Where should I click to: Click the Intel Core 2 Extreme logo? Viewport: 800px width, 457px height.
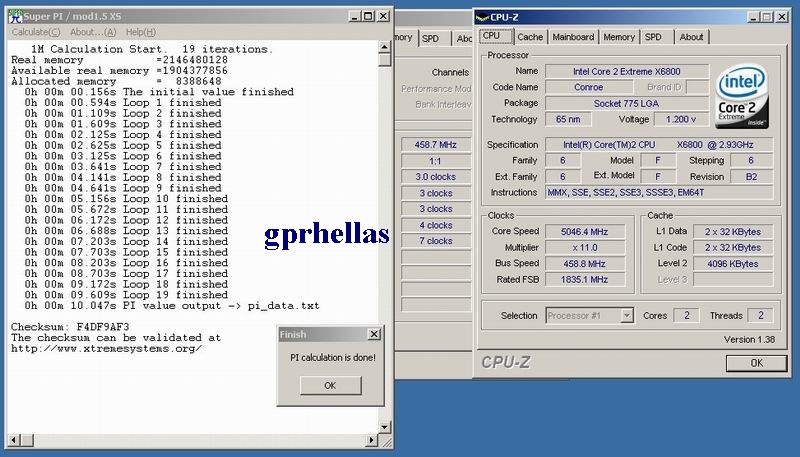742,96
